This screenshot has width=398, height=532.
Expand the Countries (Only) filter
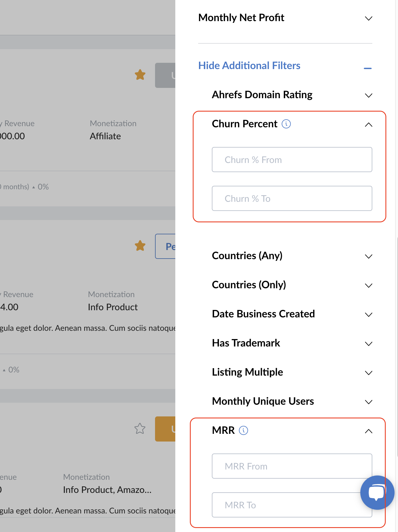[369, 285]
